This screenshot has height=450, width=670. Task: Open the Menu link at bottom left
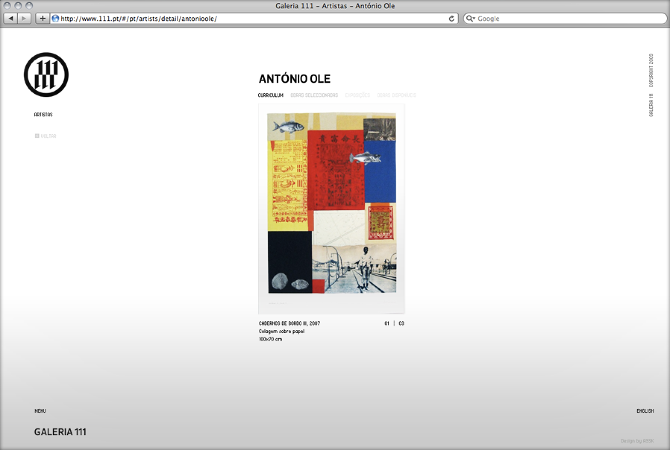click(x=40, y=411)
